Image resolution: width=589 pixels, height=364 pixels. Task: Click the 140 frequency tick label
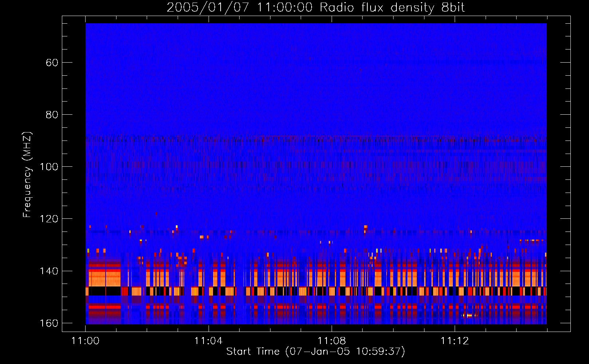point(49,271)
